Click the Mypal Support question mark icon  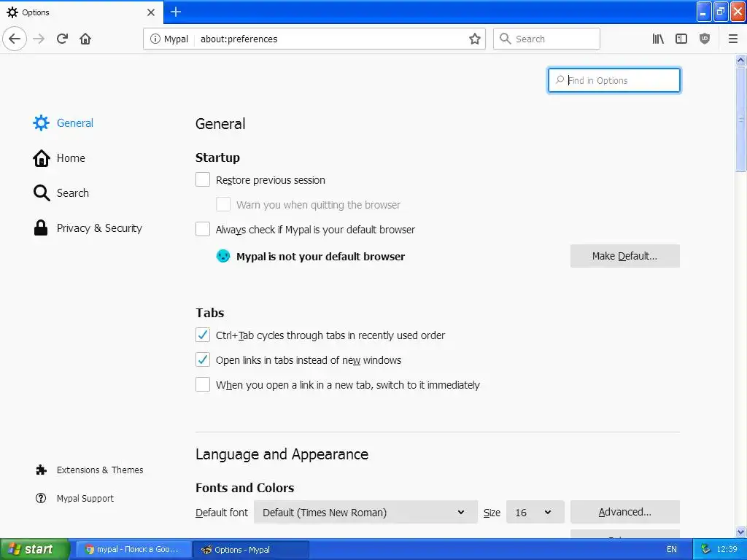tap(41, 498)
